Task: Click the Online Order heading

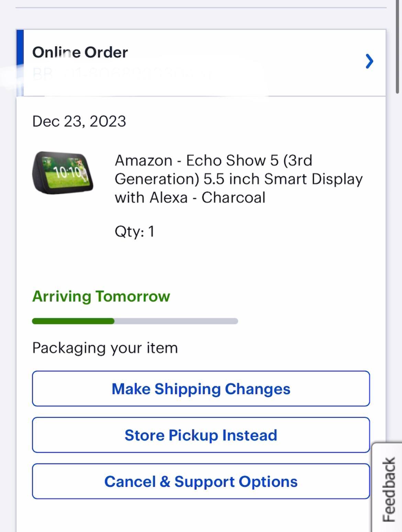Action: click(80, 52)
